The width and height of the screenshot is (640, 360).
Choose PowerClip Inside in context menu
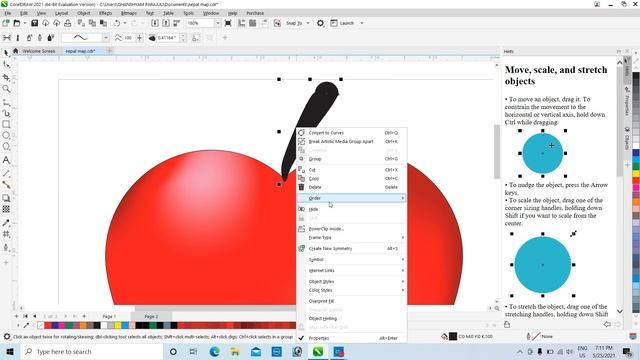pyautogui.click(x=351, y=229)
